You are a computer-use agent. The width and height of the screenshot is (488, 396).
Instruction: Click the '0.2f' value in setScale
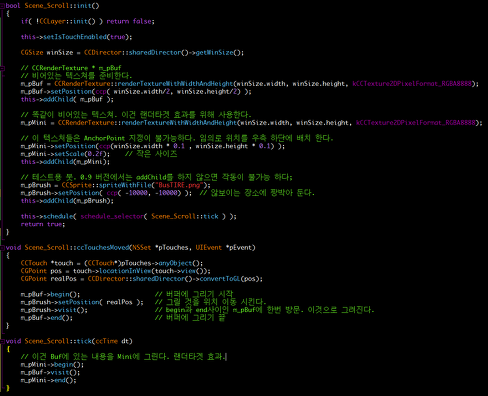95,154
